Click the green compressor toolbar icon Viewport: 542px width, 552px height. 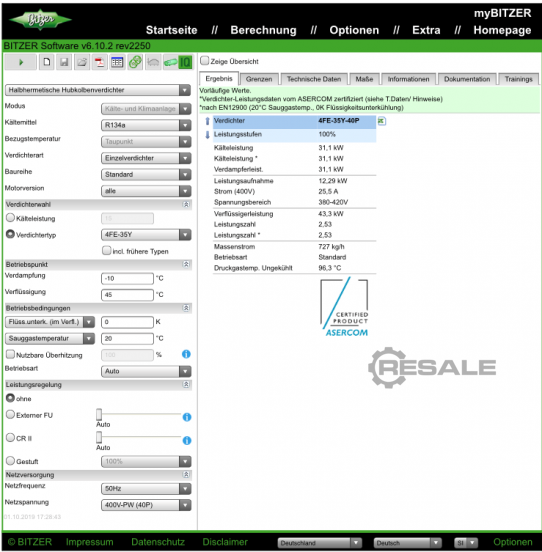[170, 62]
